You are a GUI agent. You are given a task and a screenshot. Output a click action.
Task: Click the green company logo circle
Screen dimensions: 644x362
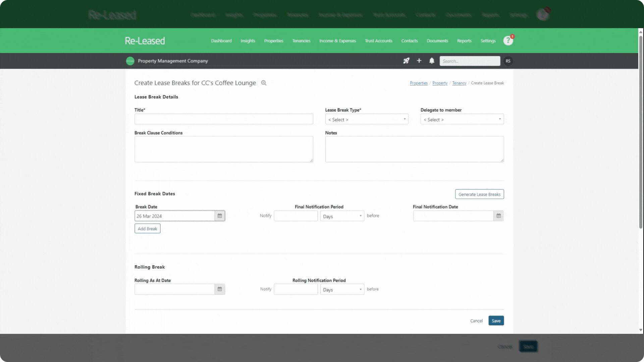coord(130,61)
